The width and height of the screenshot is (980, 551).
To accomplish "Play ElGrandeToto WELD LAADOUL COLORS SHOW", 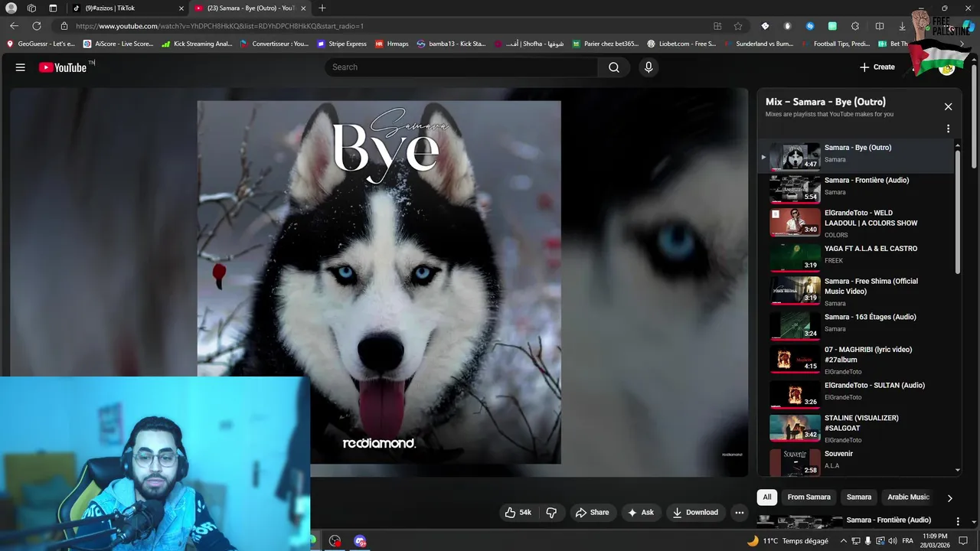I will [856, 223].
